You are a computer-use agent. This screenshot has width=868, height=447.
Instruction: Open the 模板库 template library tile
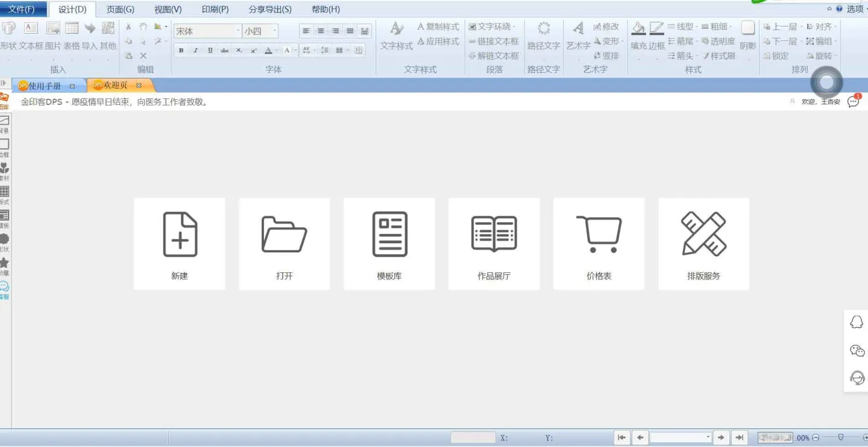389,244
